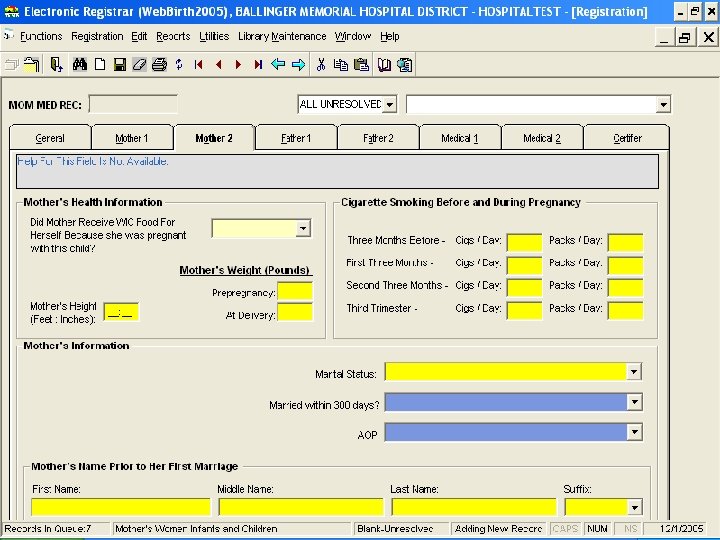720x540 pixels.
Task: Expand the Marital Status dropdown
Action: (633, 372)
